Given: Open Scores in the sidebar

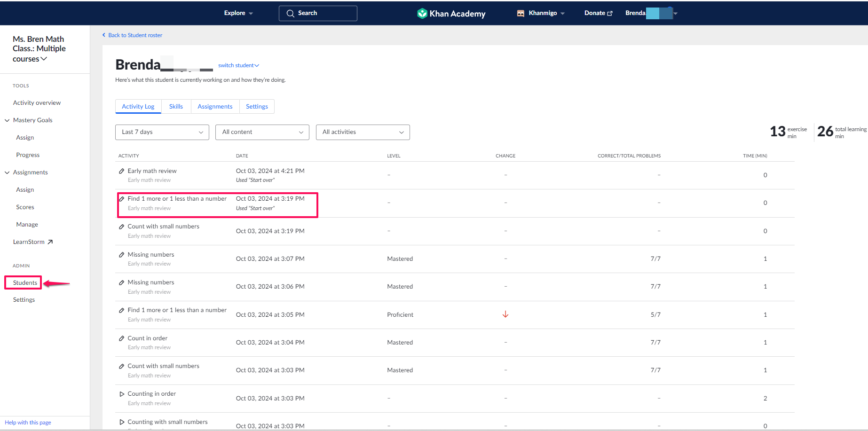Looking at the screenshot, I should click(25, 207).
